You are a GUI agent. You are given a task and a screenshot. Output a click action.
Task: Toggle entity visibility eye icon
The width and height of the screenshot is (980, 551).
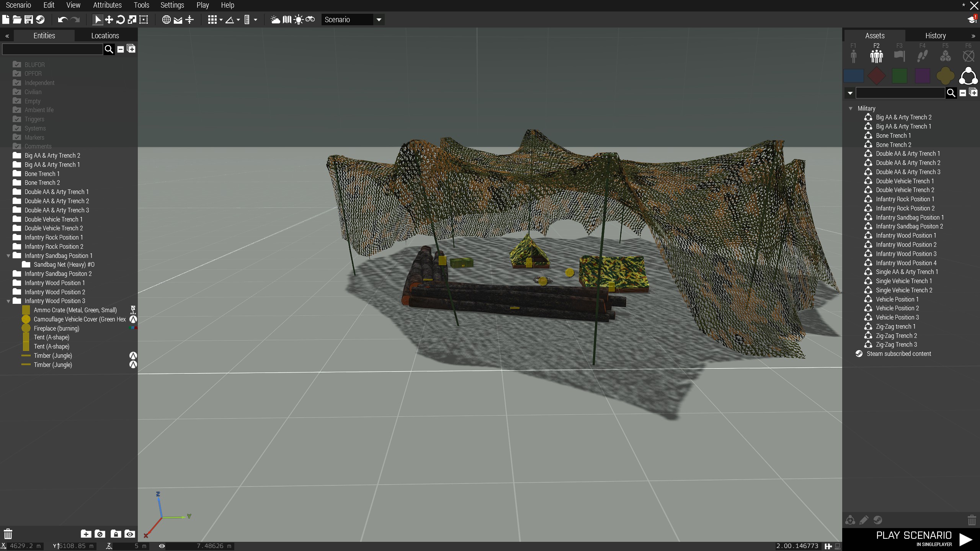[x=130, y=534]
